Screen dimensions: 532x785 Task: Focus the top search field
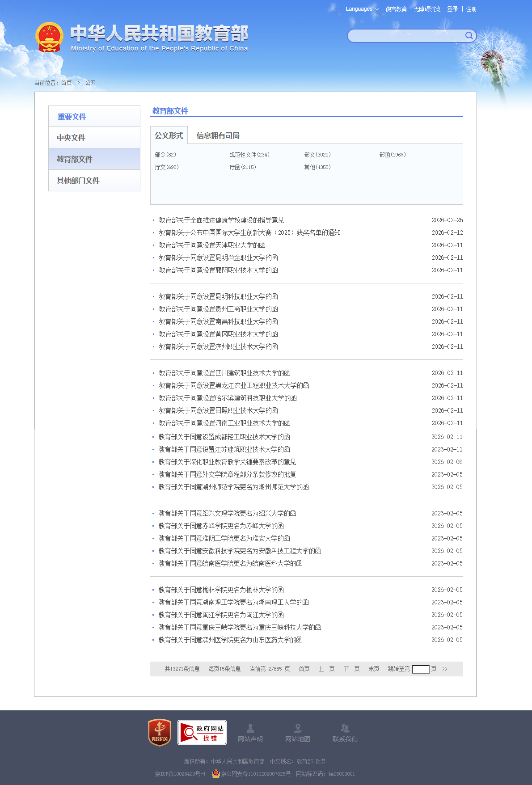(x=405, y=36)
